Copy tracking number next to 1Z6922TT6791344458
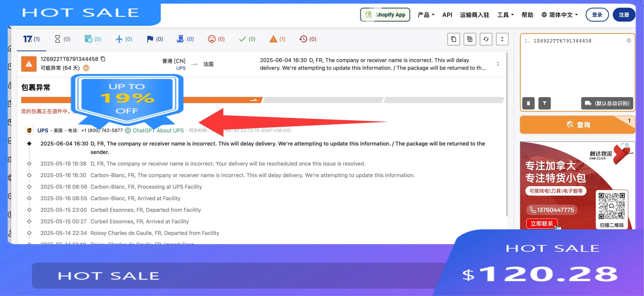 (103, 59)
